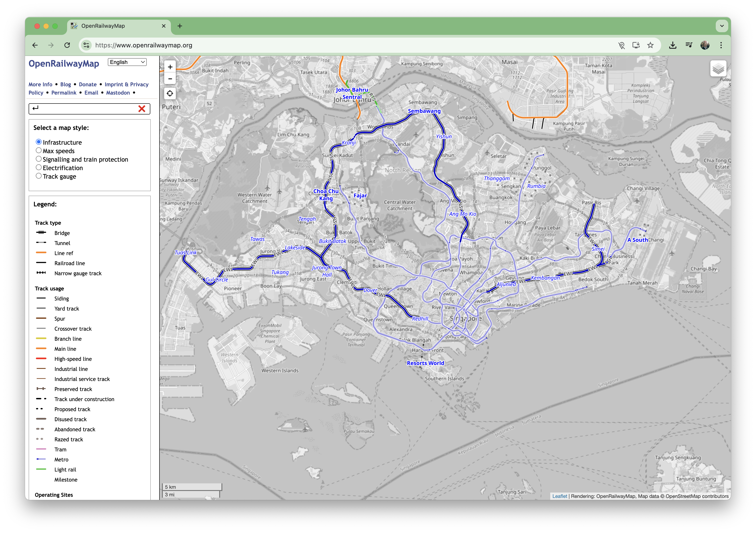Enable the Electrification map style
The height and width of the screenshot is (533, 756).
pyautogui.click(x=38, y=167)
